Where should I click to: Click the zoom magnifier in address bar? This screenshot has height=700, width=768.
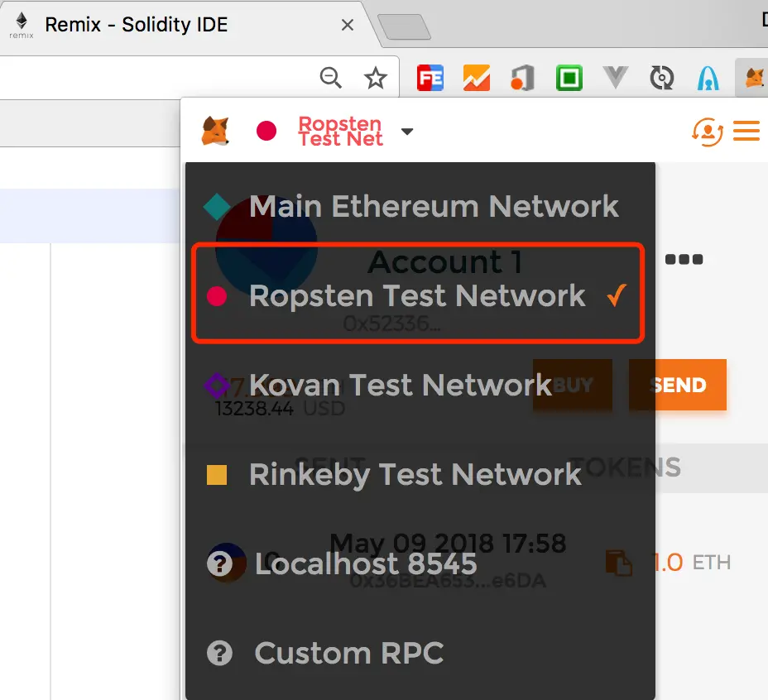pyautogui.click(x=330, y=78)
